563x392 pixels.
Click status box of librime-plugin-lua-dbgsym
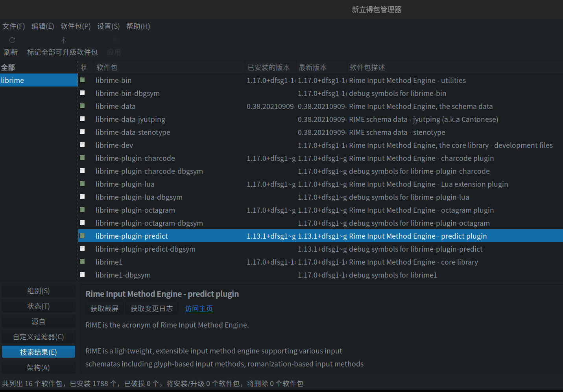pos(82,197)
